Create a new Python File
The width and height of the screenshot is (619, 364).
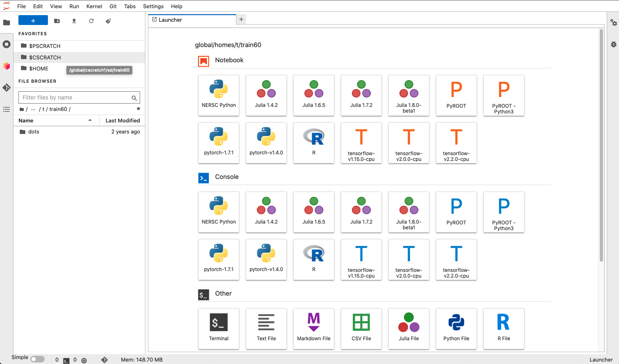click(x=456, y=329)
